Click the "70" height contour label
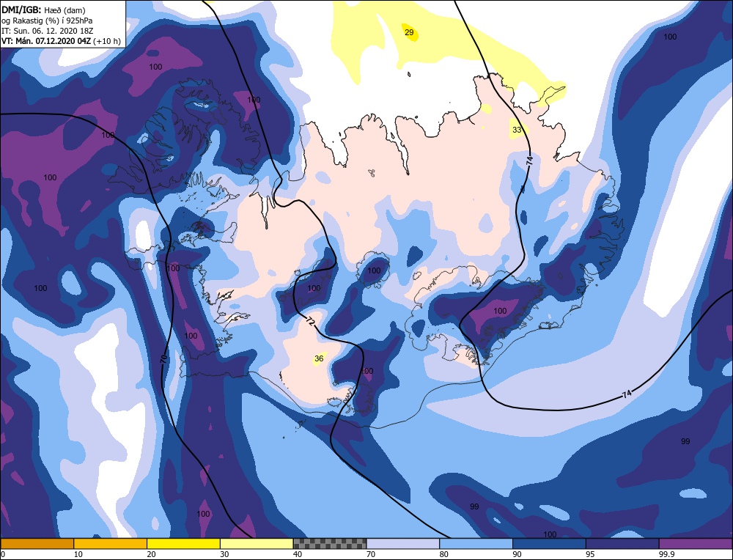This screenshot has height=560, width=733. [x=163, y=359]
